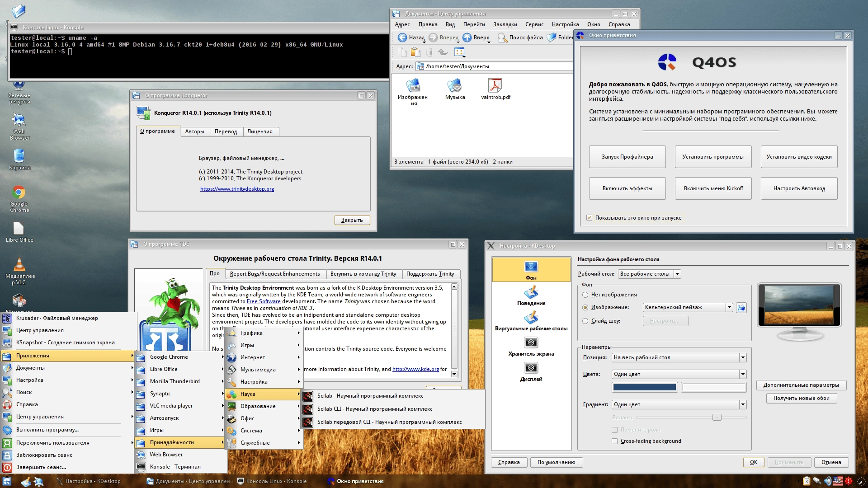
Task: Open Поиск файла search tool in Документы window
Action: click(520, 38)
